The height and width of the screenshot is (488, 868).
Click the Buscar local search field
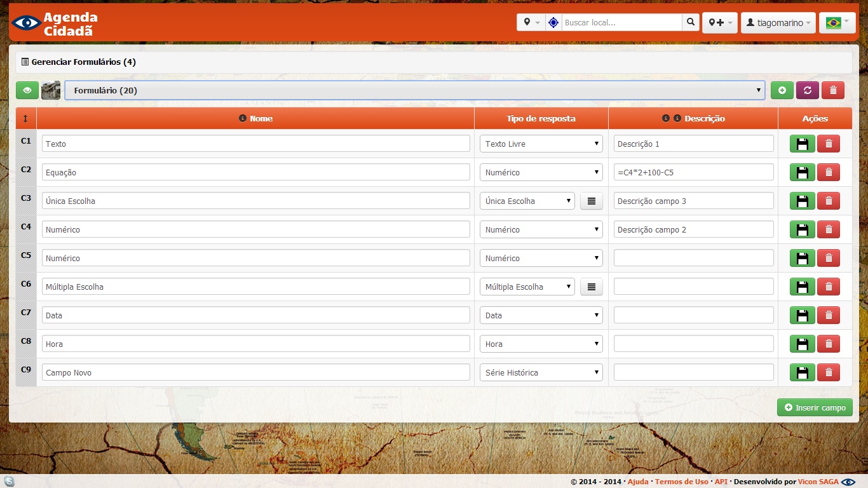621,22
